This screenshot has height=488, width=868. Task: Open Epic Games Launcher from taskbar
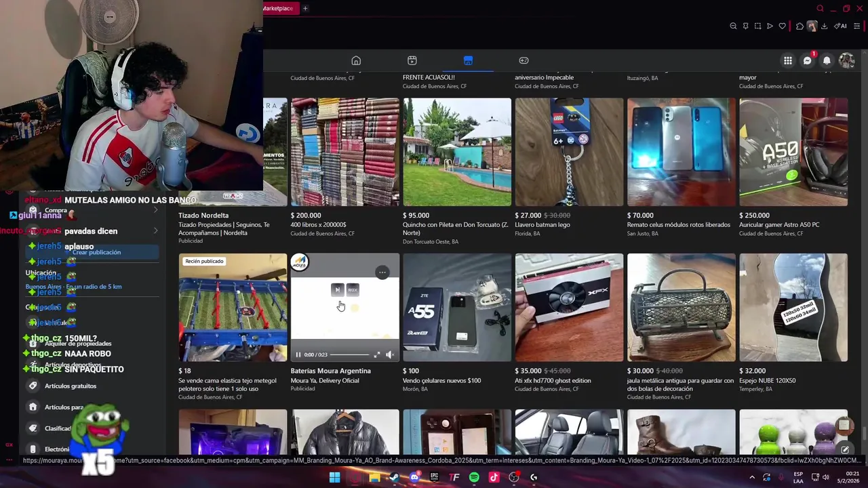click(434, 477)
